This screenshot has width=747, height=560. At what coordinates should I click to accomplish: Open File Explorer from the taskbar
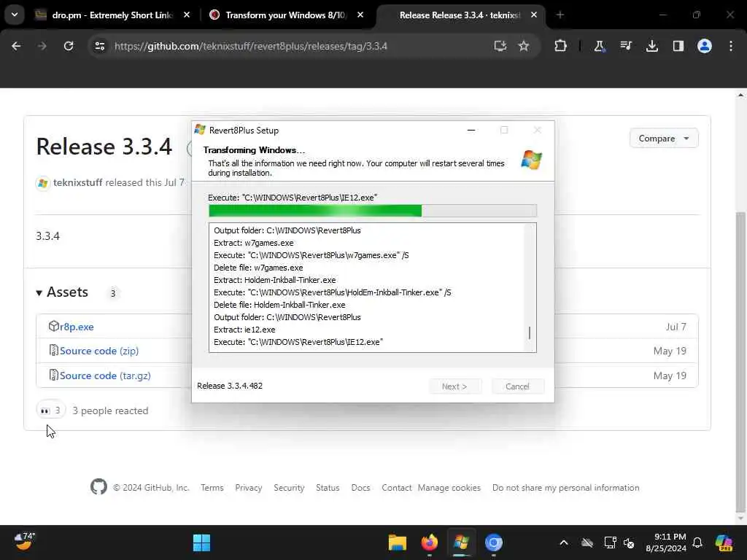(x=397, y=542)
